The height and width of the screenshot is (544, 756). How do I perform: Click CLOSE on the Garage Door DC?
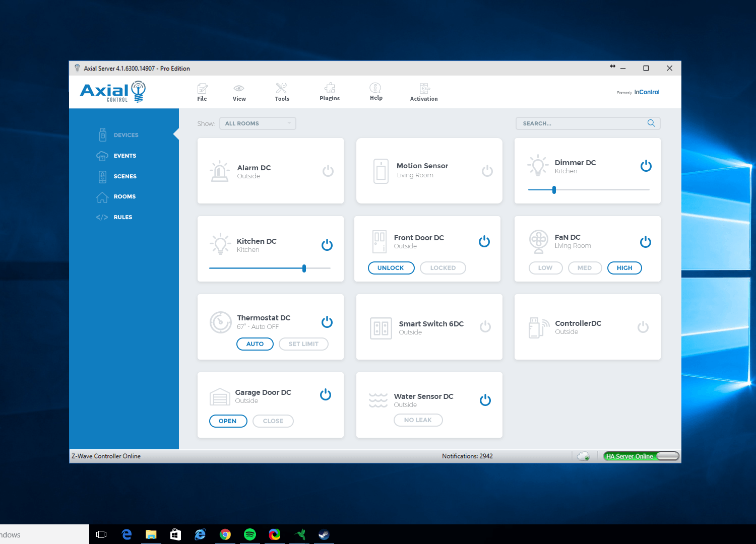click(x=273, y=421)
